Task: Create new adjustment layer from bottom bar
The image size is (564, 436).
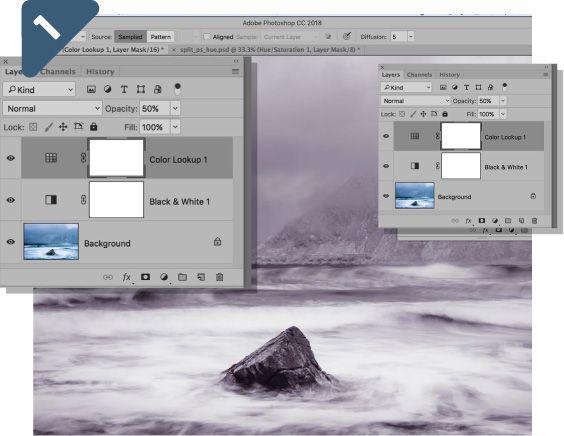Action: pos(164,277)
